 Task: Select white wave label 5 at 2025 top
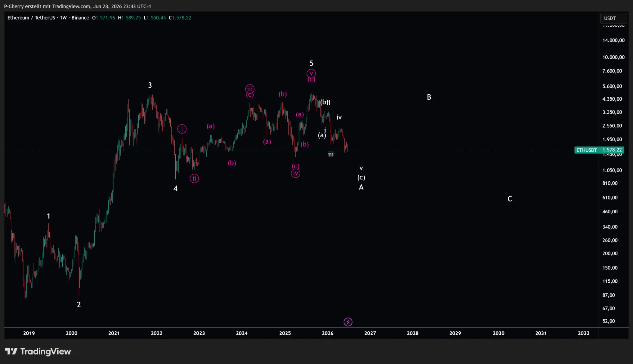[311, 63]
